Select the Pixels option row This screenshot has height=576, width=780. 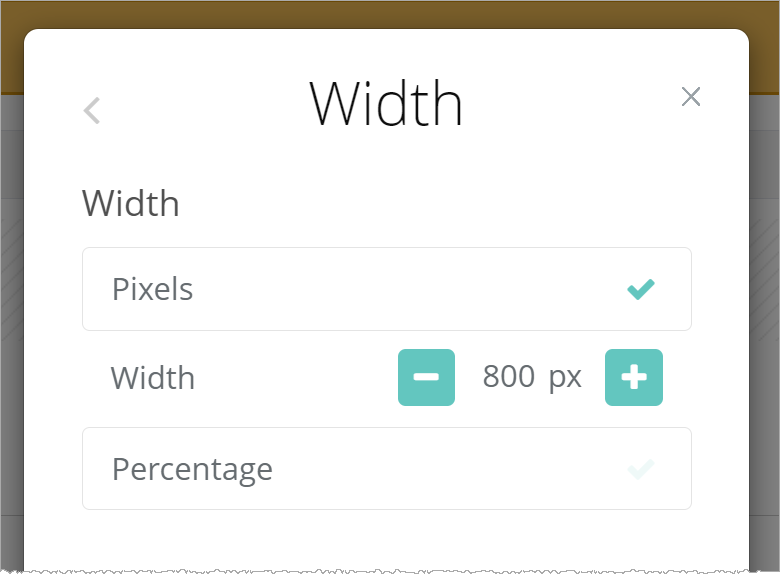click(x=386, y=289)
